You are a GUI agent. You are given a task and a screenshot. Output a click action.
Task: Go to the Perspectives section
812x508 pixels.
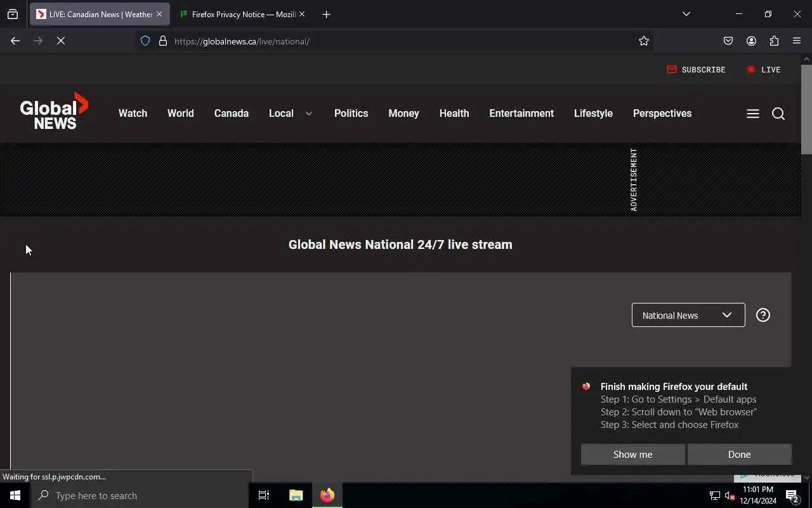click(662, 113)
